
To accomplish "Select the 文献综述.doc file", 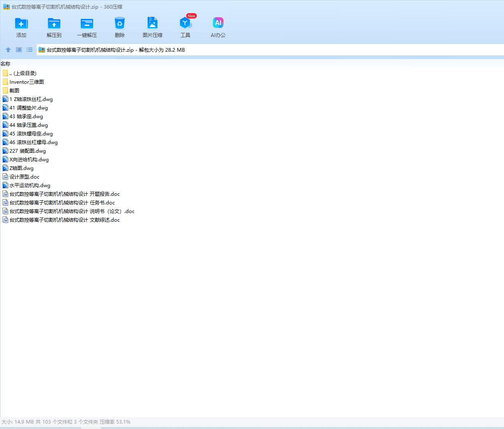I will 61,220.
